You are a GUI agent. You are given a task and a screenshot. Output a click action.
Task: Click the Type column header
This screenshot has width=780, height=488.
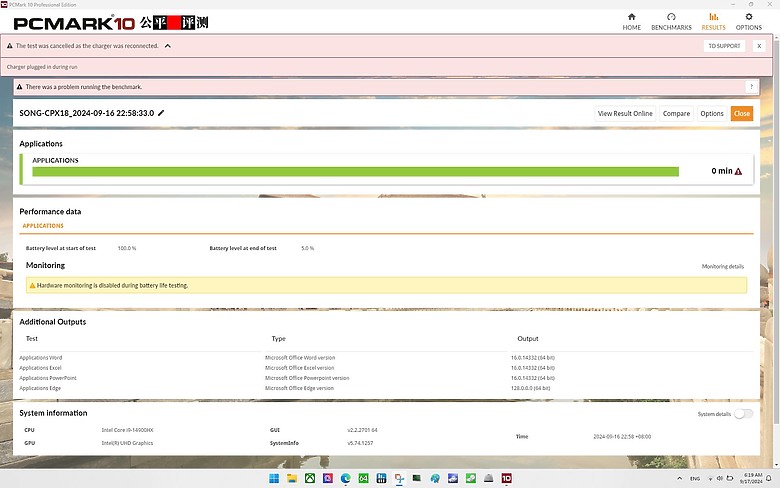point(279,339)
